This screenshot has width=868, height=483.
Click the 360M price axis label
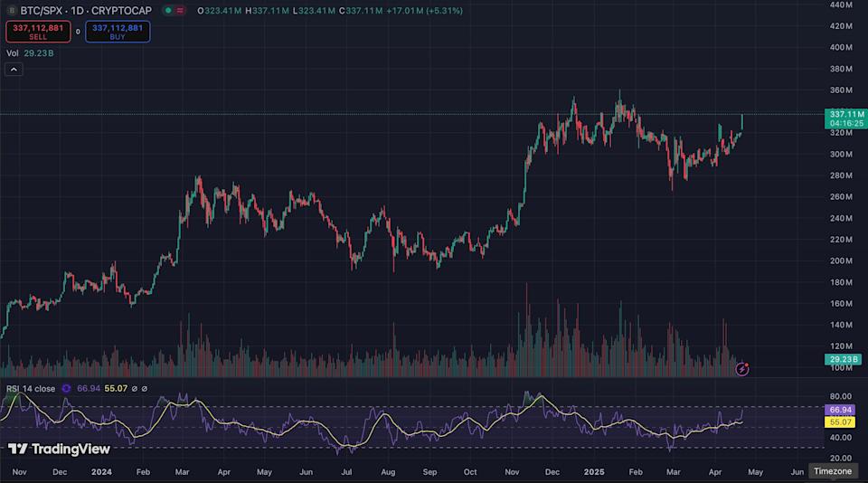[841, 90]
